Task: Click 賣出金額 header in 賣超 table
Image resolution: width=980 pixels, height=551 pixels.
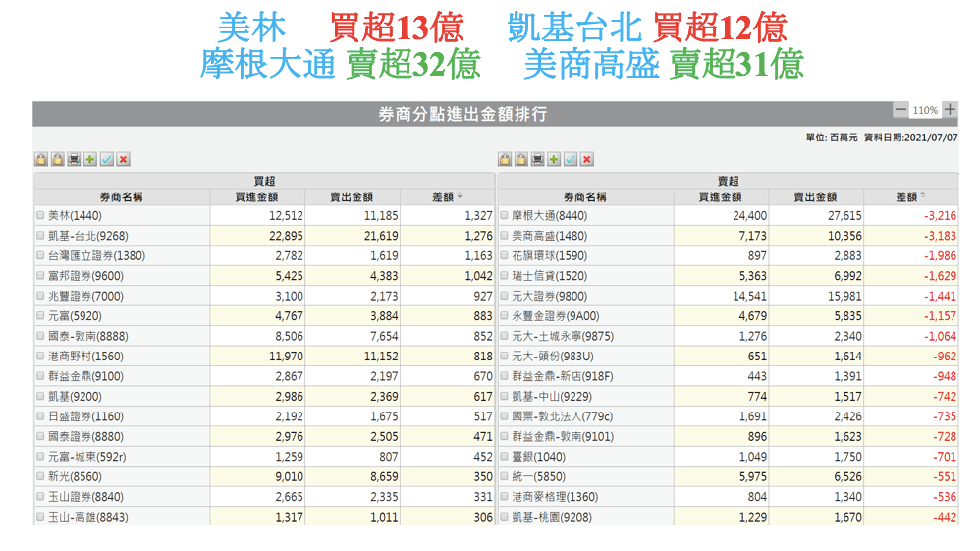Action: tap(815, 196)
